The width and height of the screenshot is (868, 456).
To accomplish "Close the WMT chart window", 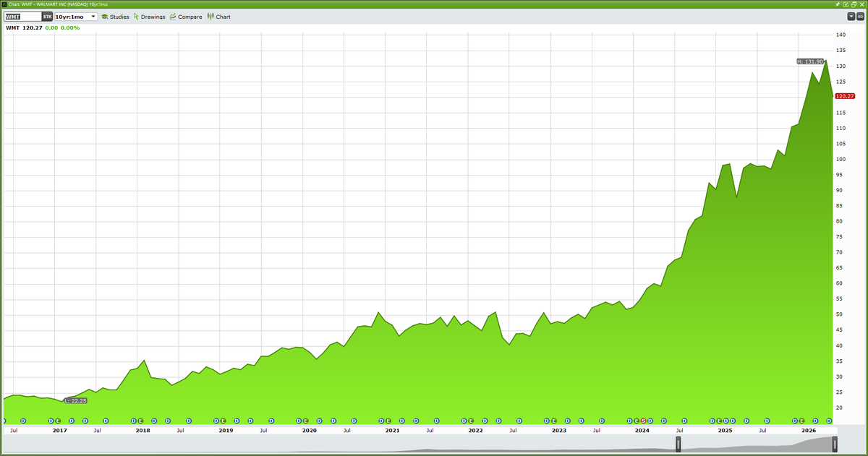I will [x=861, y=4].
